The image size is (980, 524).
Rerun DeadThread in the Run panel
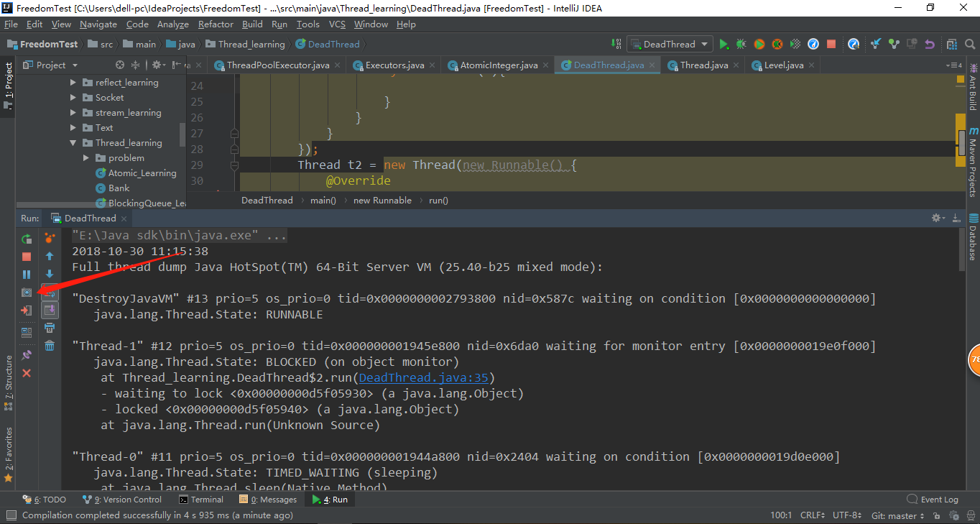[27, 239]
